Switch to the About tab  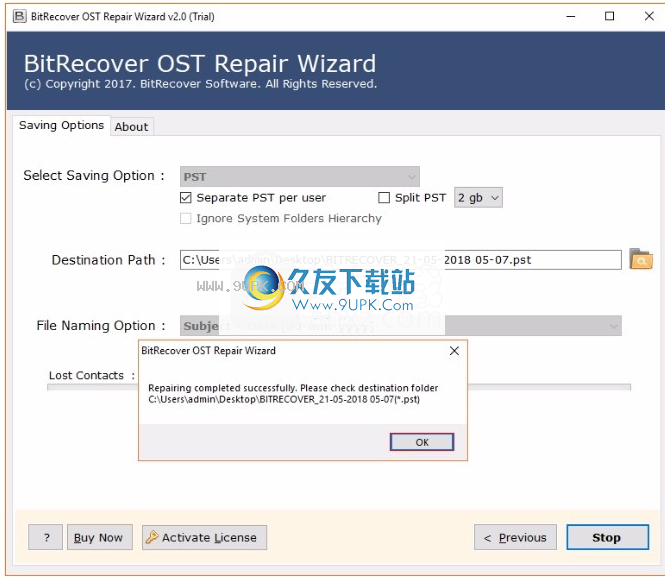click(x=131, y=127)
